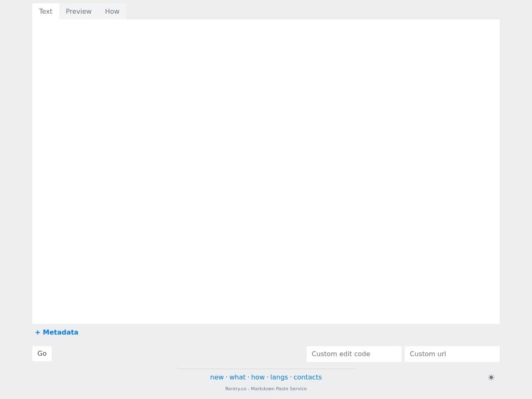Visit the 'how' link in footer

pyautogui.click(x=258, y=377)
